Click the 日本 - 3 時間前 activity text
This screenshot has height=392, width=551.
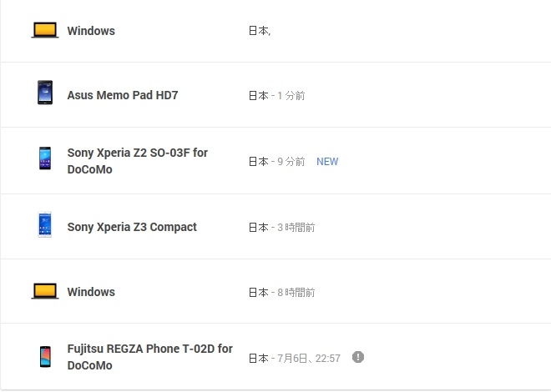[281, 227]
